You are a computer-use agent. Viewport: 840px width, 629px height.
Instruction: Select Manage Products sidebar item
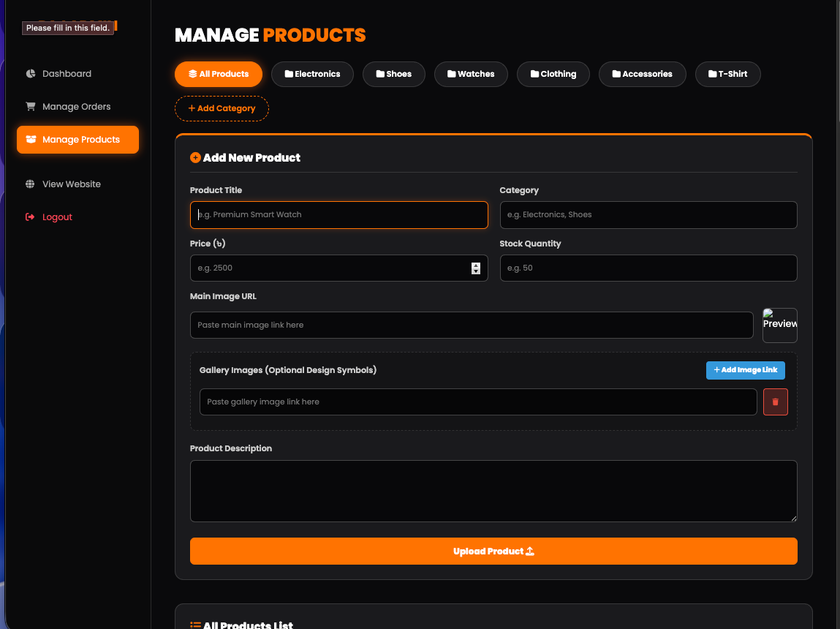77,140
